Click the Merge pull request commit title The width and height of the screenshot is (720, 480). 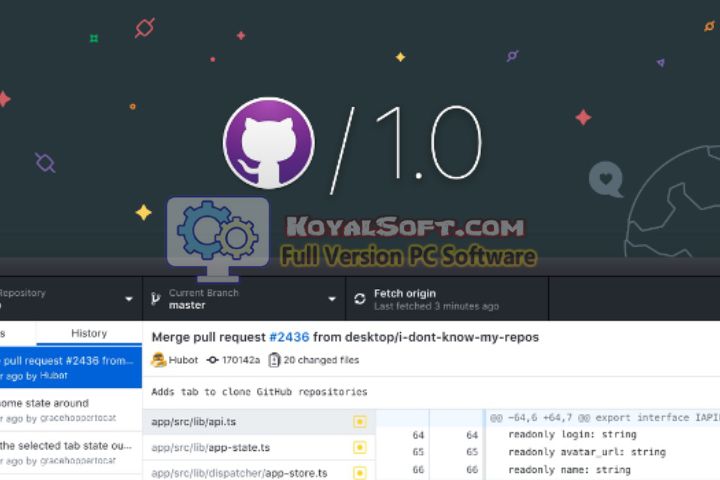(345, 337)
